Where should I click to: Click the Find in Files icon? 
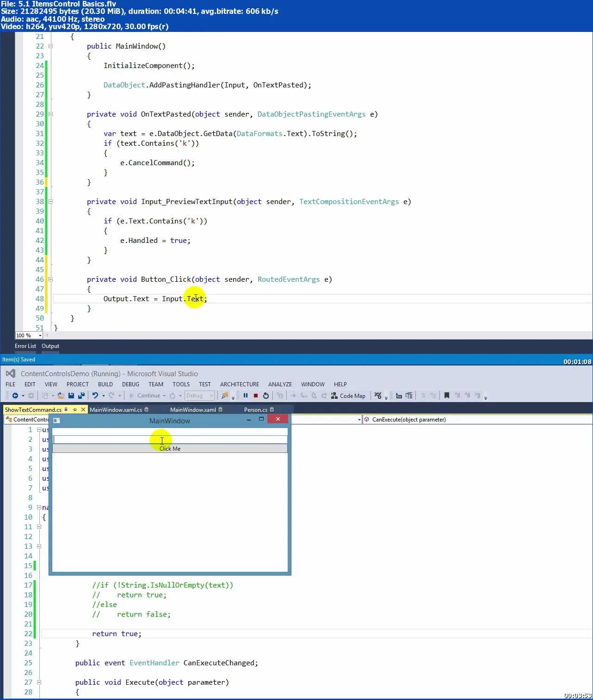tap(225, 396)
